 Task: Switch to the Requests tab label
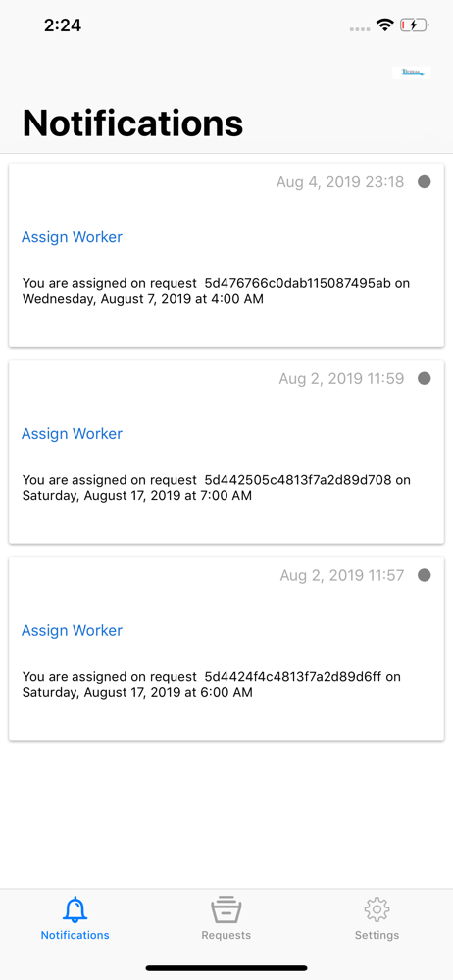point(226,936)
